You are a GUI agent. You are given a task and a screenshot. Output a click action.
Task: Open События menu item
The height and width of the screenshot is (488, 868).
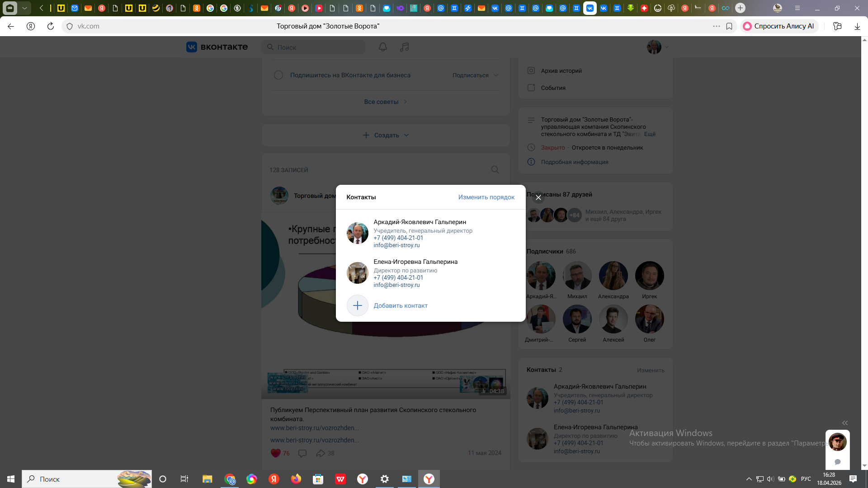pyautogui.click(x=553, y=88)
